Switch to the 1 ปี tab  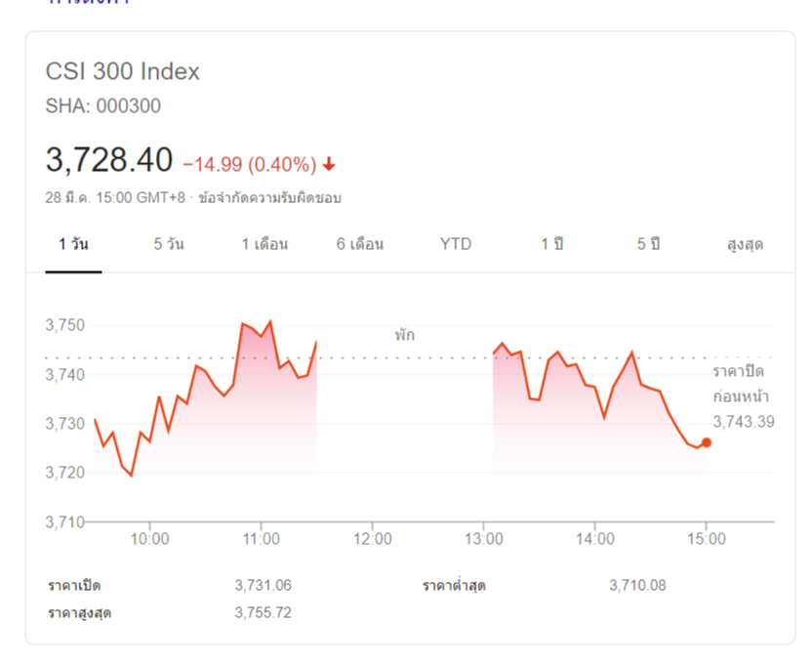click(552, 244)
